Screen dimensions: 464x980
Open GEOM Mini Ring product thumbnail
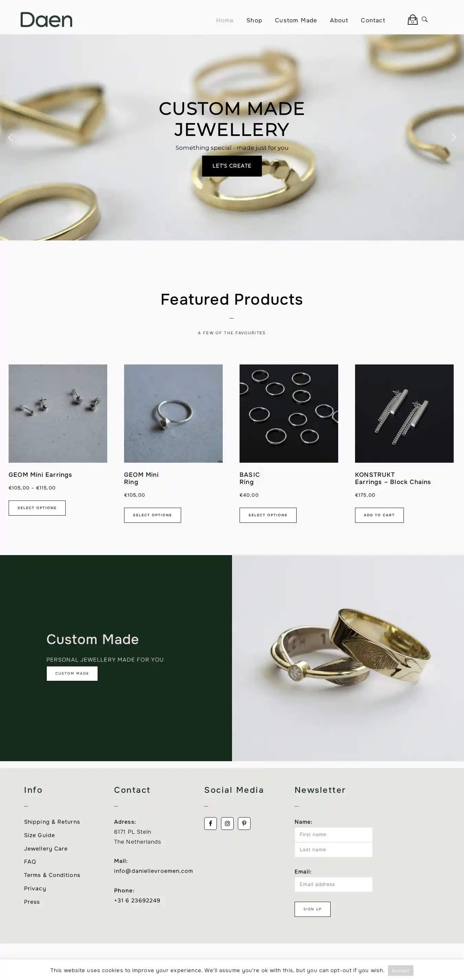[x=173, y=414]
